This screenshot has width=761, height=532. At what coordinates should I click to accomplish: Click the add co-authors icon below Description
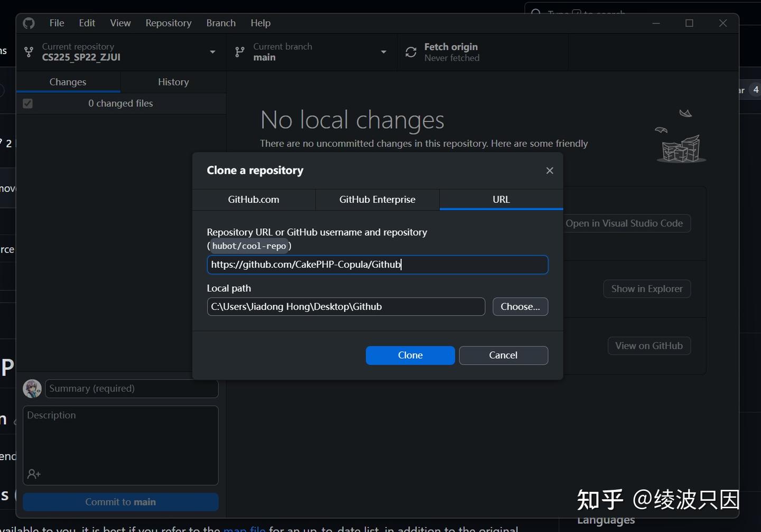(34, 474)
